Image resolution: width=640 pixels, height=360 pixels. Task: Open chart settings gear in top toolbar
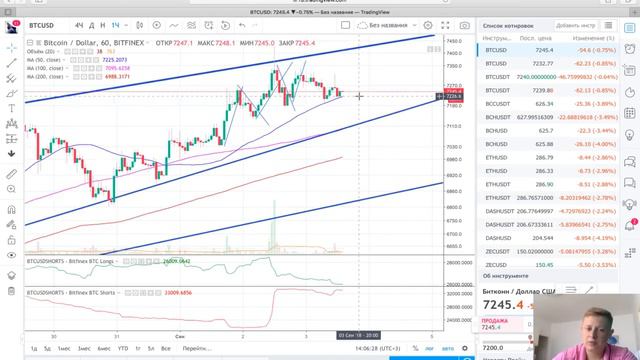pos(428,25)
